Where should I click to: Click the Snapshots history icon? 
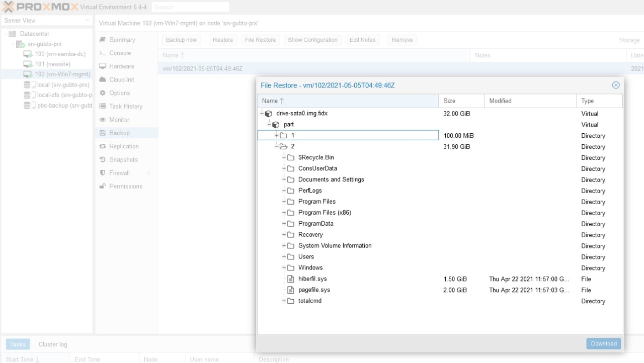(103, 159)
